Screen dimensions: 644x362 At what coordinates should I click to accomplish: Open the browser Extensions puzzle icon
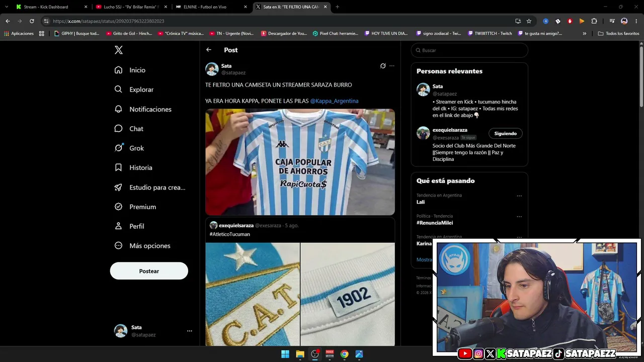(x=594, y=21)
